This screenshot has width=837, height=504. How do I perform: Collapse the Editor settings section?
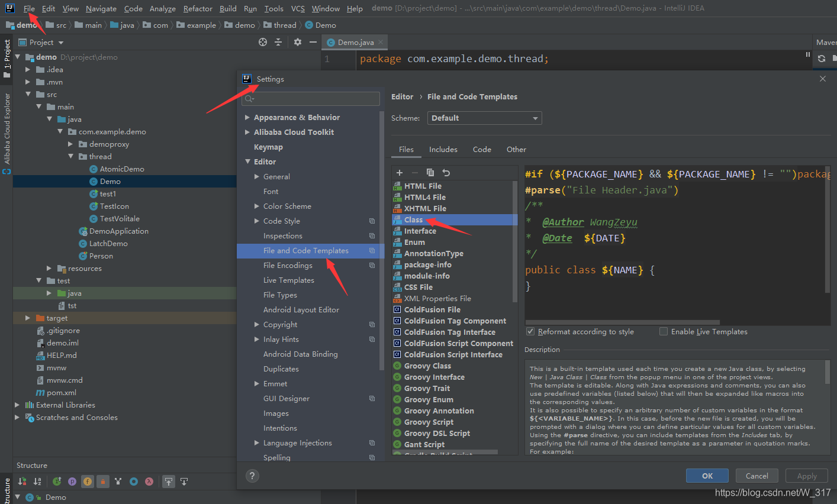pyautogui.click(x=247, y=162)
